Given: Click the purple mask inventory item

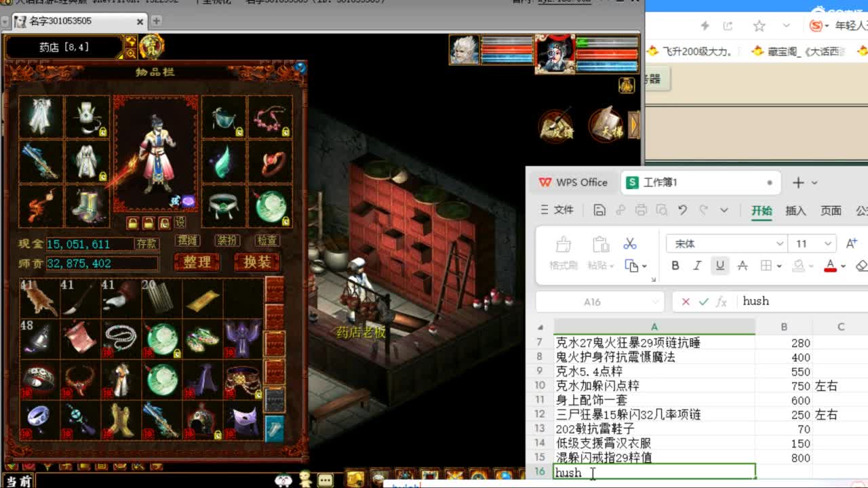Looking at the screenshot, I should (243, 420).
